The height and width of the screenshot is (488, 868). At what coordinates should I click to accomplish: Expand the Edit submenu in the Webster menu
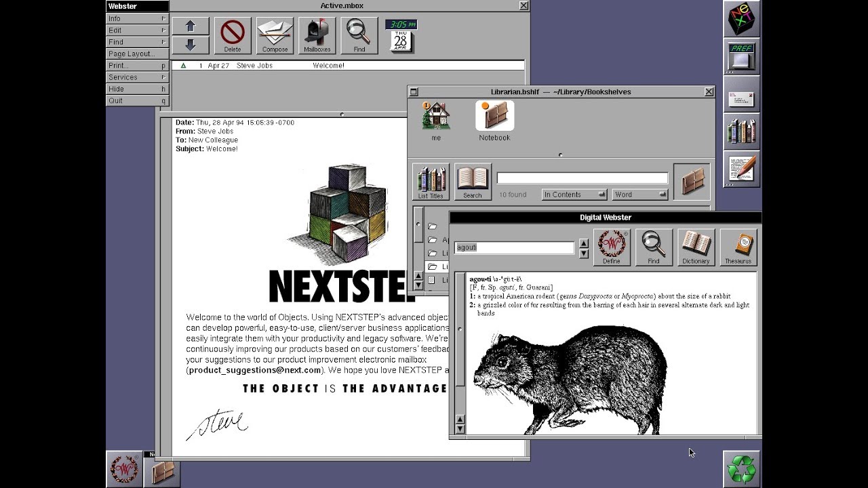137,30
